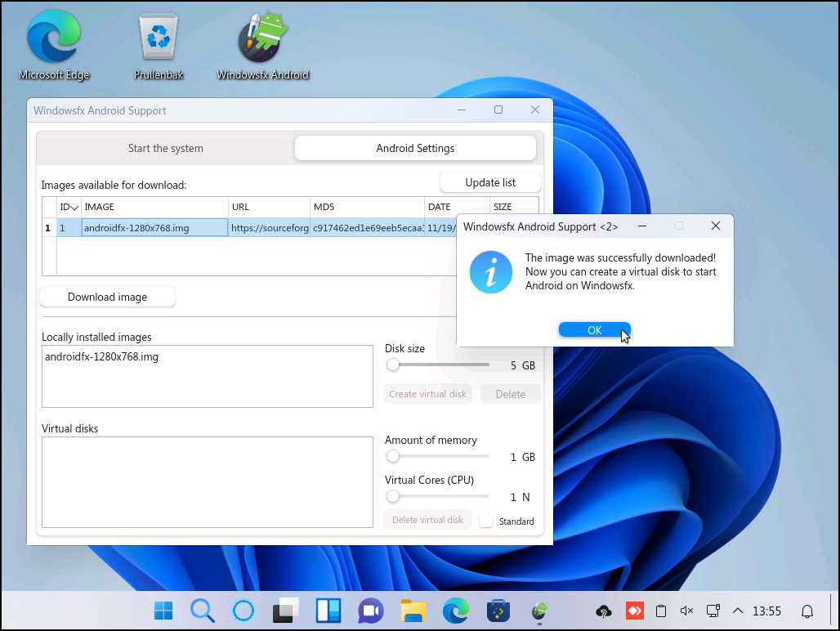Click the URL column header
The image size is (840, 631).
tap(269, 207)
